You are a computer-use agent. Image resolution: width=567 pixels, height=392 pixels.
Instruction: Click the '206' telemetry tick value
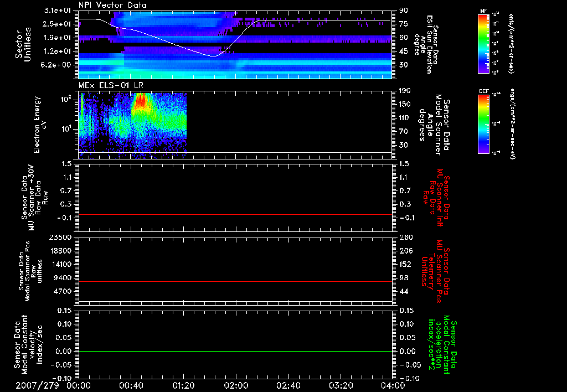405,251
